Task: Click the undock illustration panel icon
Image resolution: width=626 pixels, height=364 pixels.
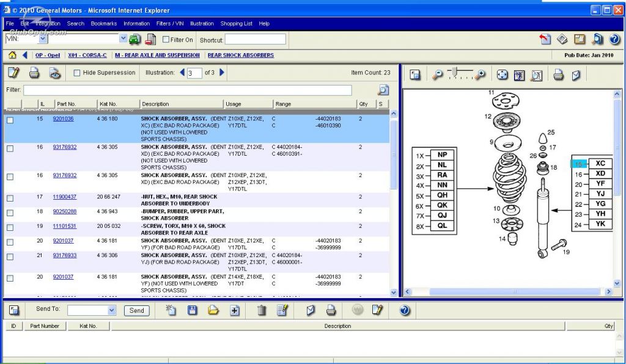Action: click(415, 75)
